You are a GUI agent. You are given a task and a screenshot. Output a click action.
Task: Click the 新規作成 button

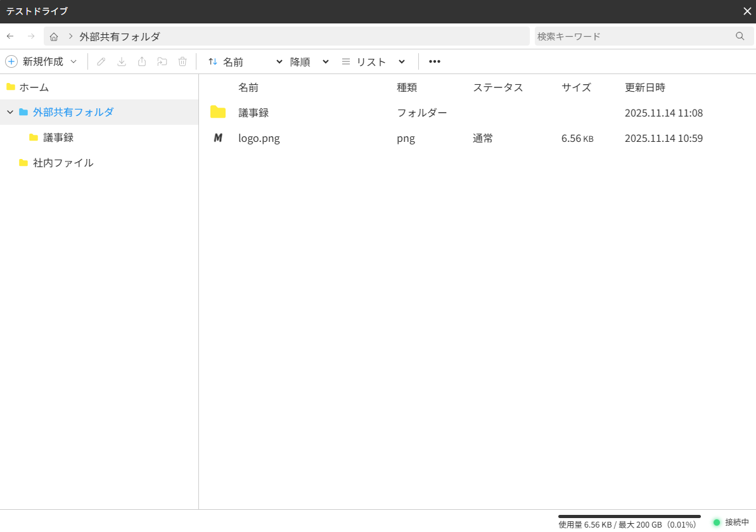[x=35, y=61]
